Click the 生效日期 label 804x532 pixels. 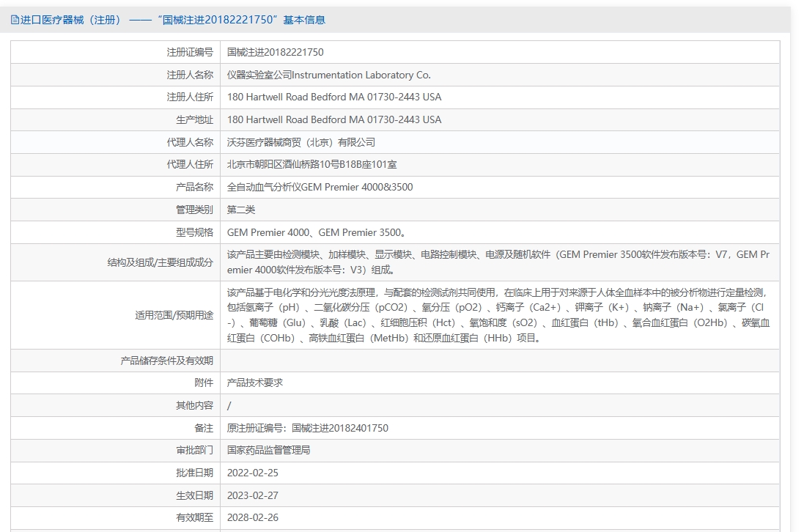194,495
